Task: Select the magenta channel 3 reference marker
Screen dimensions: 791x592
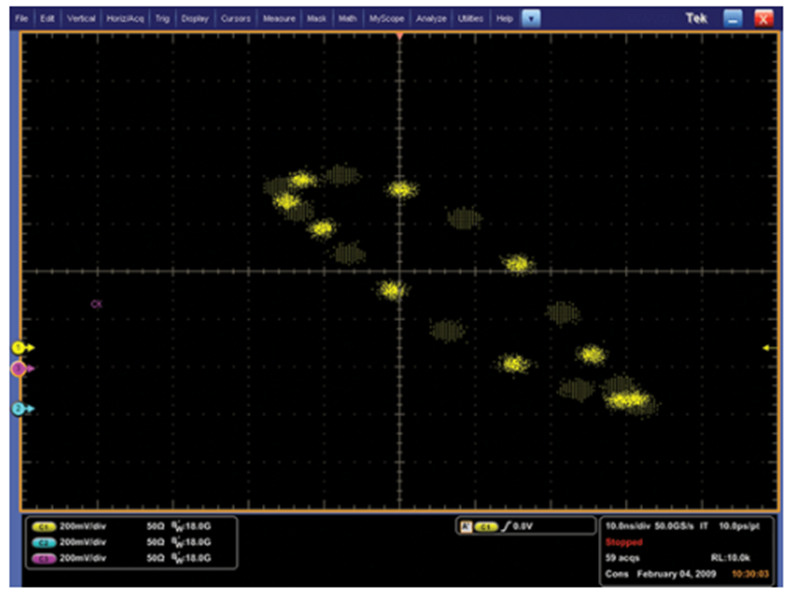Action: point(18,369)
